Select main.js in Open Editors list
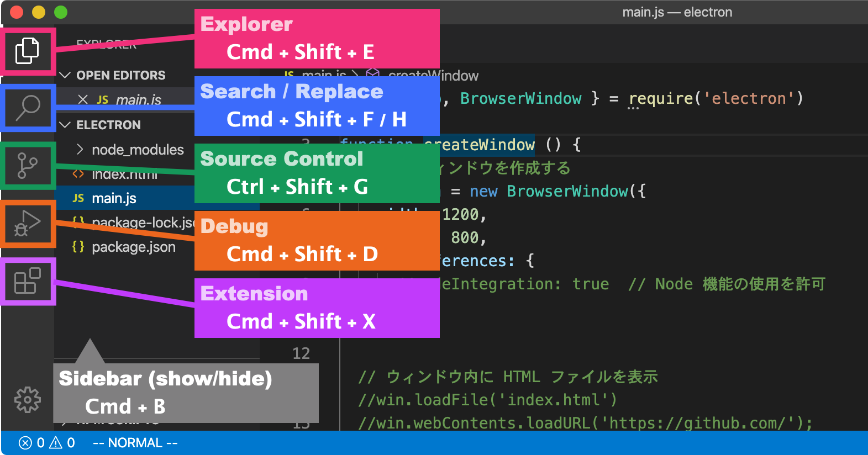Image resolution: width=868 pixels, height=455 pixels. tap(138, 100)
